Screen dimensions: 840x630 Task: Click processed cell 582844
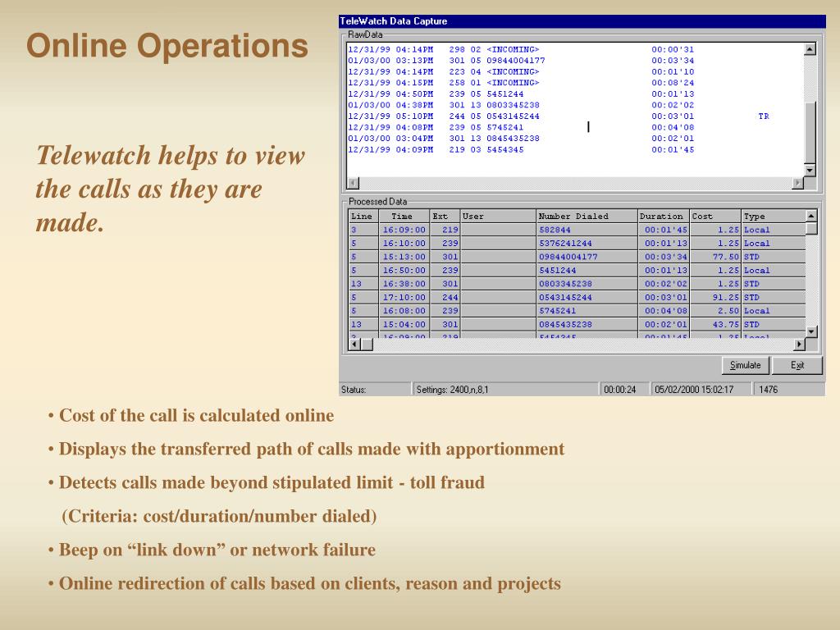point(587,230)
